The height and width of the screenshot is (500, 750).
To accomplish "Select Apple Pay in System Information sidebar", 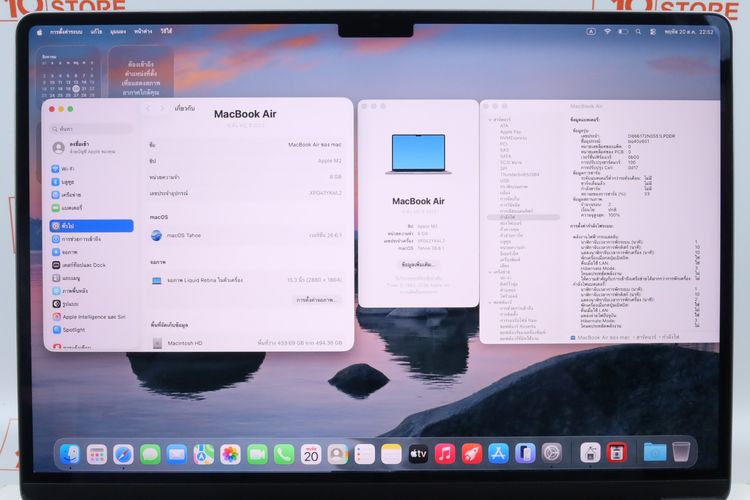I will pyautogui.click(x=510, y=132).
